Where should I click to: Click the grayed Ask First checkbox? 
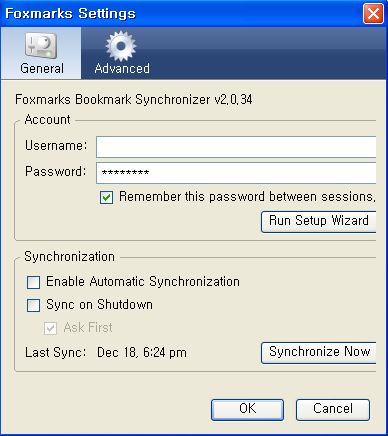point(50,328)
